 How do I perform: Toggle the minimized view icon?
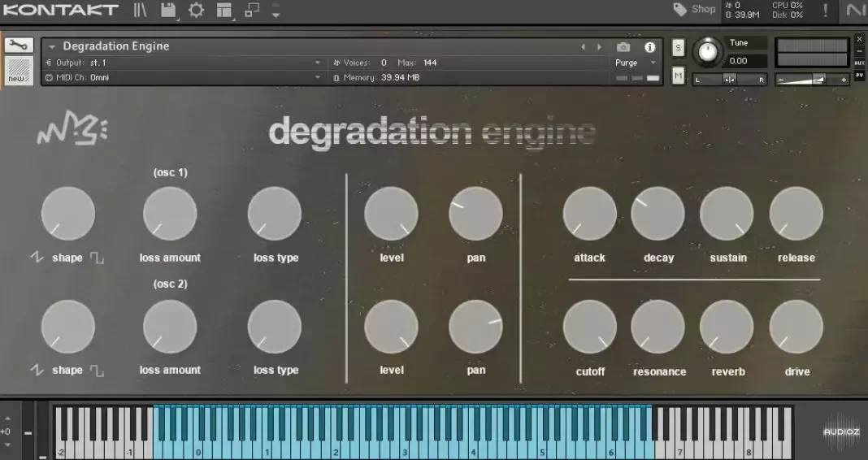252,10
